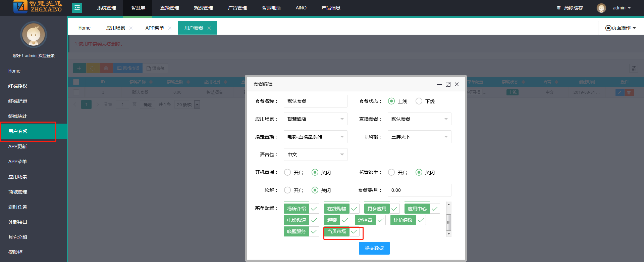
Task: Open 直播管理 in top navigation
Action: (170, 8)
